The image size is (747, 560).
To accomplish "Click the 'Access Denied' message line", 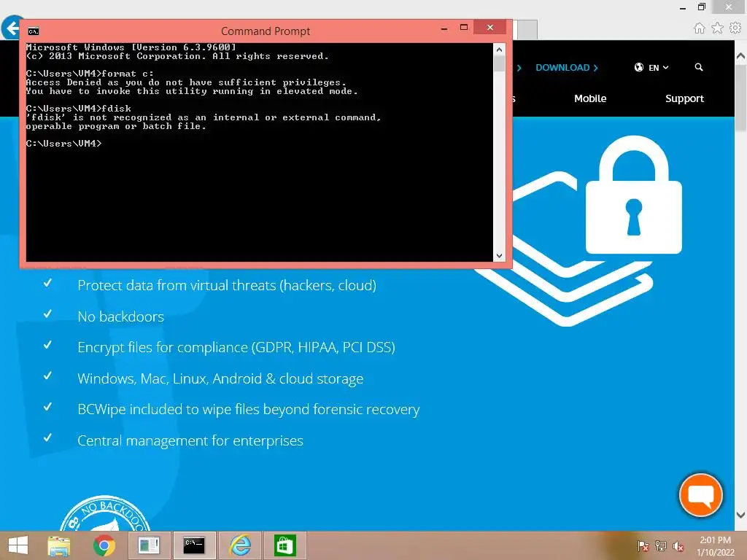I will [186, 82].
